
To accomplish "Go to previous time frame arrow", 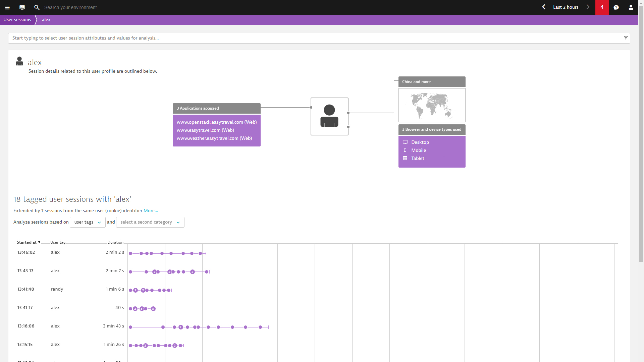I will [544, 7].
